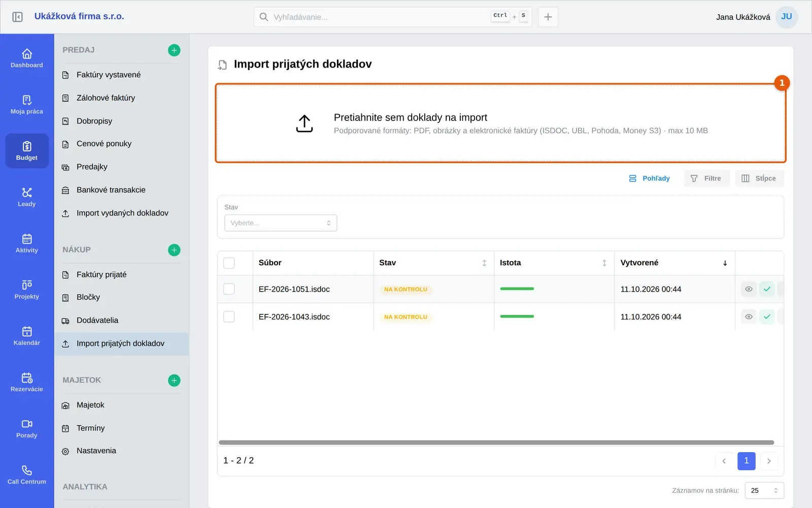812x508 pixels.
Task: Open Dodávatelia in the NÁKUP menu
Action: pos(121,321)
